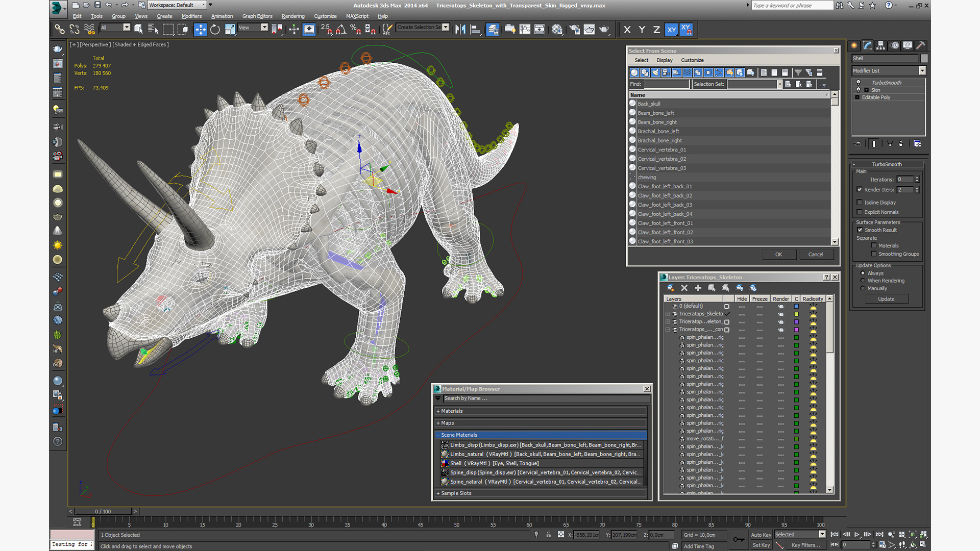Open Customize menu in Select From Scene
The image size is (980, 551).
[x=692, y=60]
